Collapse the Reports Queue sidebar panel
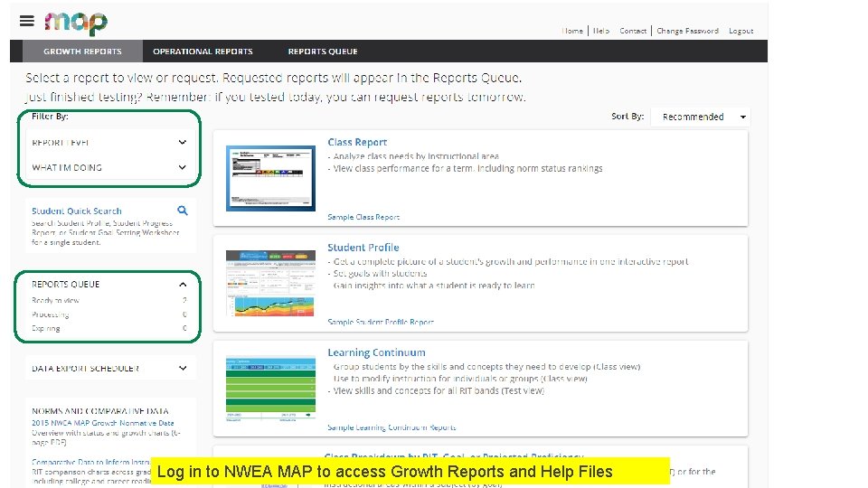Screen dimensions: 868x488 pyautogui.click(x=183, y=285)
